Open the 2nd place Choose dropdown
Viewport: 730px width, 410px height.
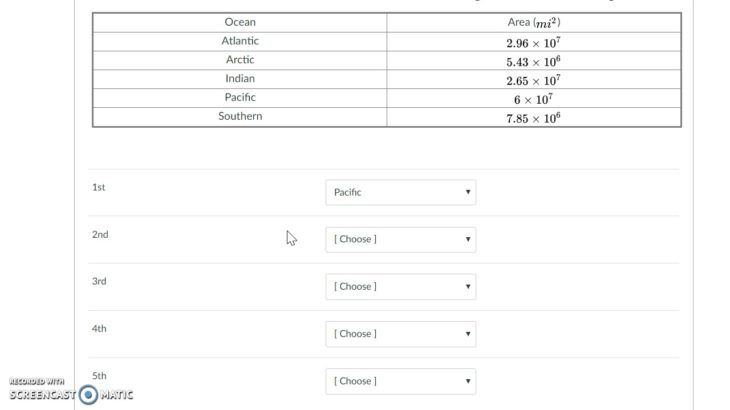click(x=400, y=239)
